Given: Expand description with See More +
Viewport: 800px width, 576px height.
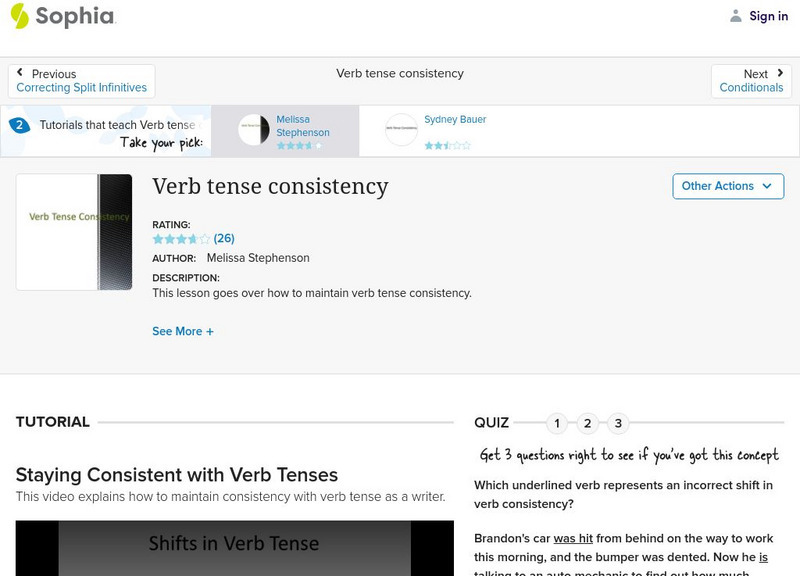Looking at the screenshot, I should pos(183,331).
